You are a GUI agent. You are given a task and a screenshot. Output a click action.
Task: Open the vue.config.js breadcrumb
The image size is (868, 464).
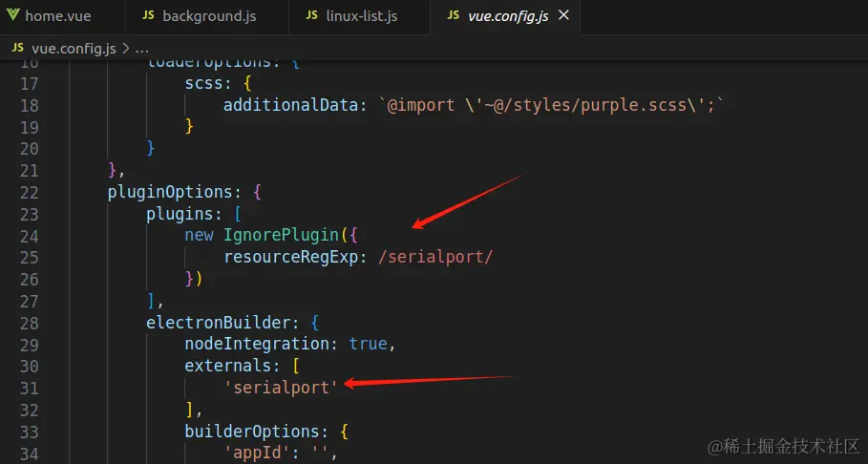pyautogui.click(x=74, y=48)
